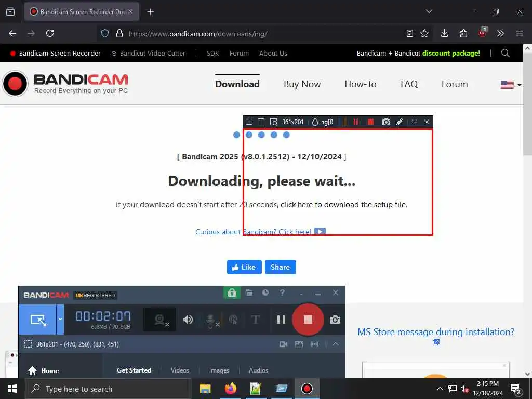Open the website search magnifier icon
Screen dimensions: 532x399
(x=505, y=53)
